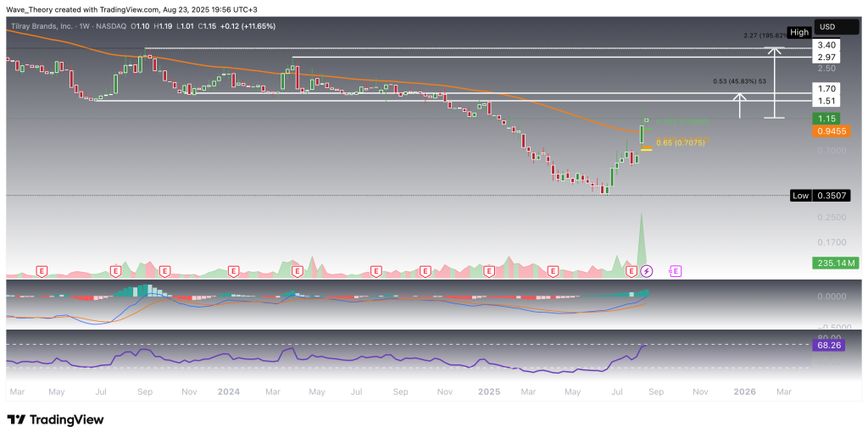Click the green 1.15 current price label
868x438 pixels.
tap(826, 119)
